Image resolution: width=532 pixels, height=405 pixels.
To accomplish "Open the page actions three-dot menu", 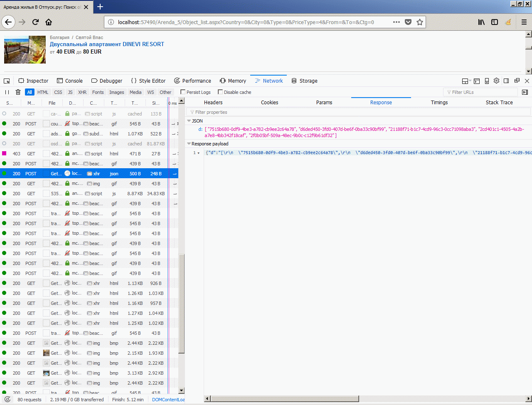I will 397,22.
